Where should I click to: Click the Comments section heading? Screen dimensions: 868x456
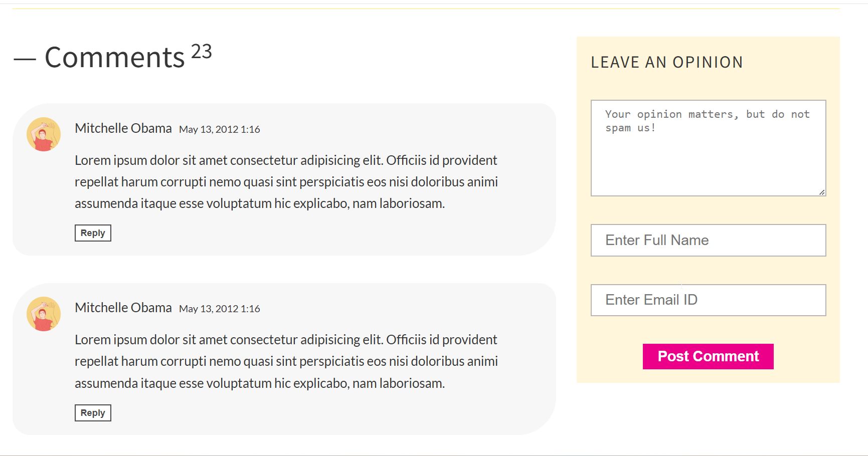115,57
